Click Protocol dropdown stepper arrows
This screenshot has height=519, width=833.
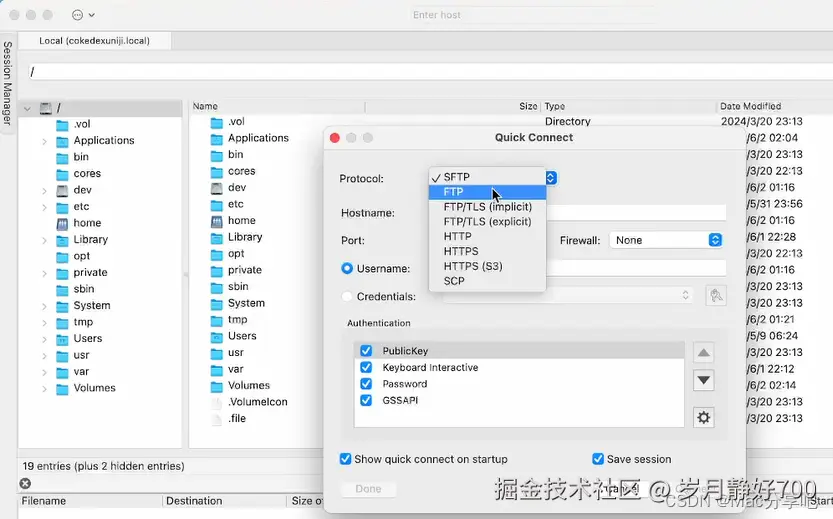[x=551, y=178]
